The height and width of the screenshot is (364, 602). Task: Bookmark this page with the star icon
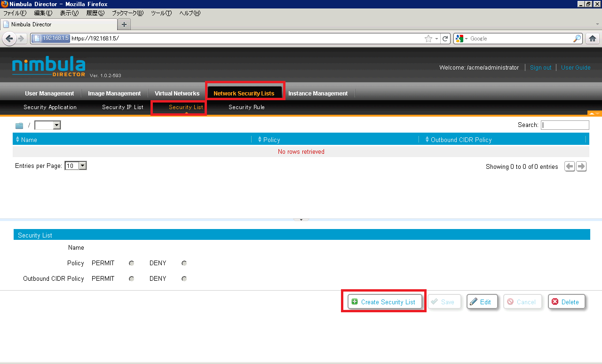(x=428, y=39)
